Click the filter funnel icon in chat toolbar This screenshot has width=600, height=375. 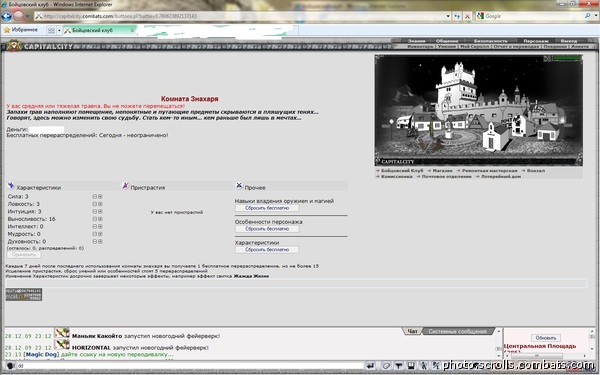pos(399,366)
